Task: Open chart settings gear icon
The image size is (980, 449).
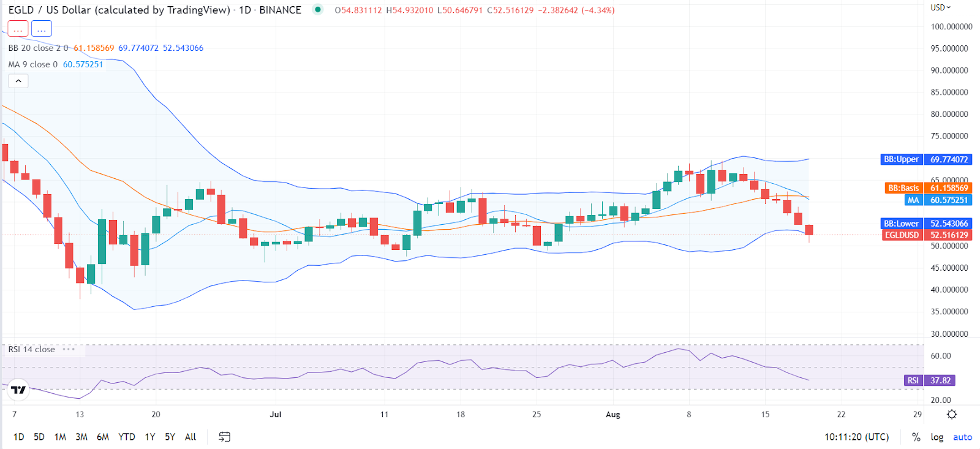Action: click(x=952, y=415)
